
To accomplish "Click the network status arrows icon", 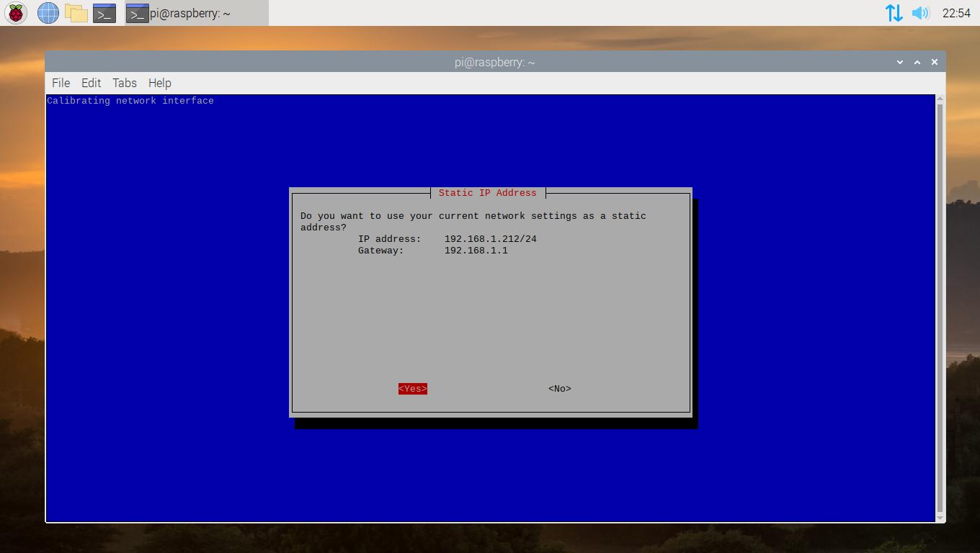I will [x=894, y=13].
